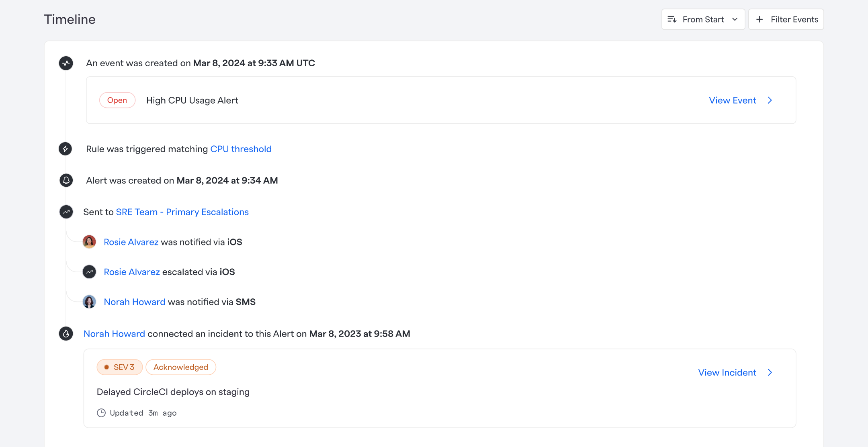
Task: Click the clock icon beside Updated 3m ago
Action: click(101, 413)
